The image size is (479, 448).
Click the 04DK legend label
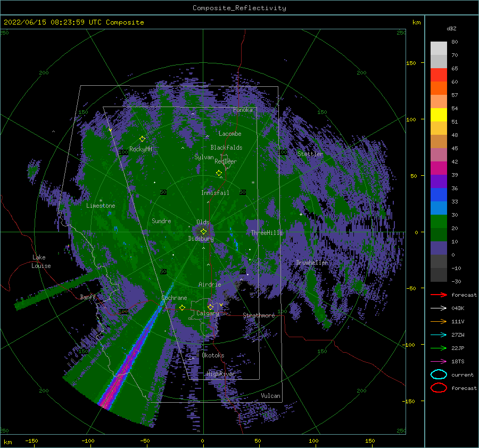(458, 308)
